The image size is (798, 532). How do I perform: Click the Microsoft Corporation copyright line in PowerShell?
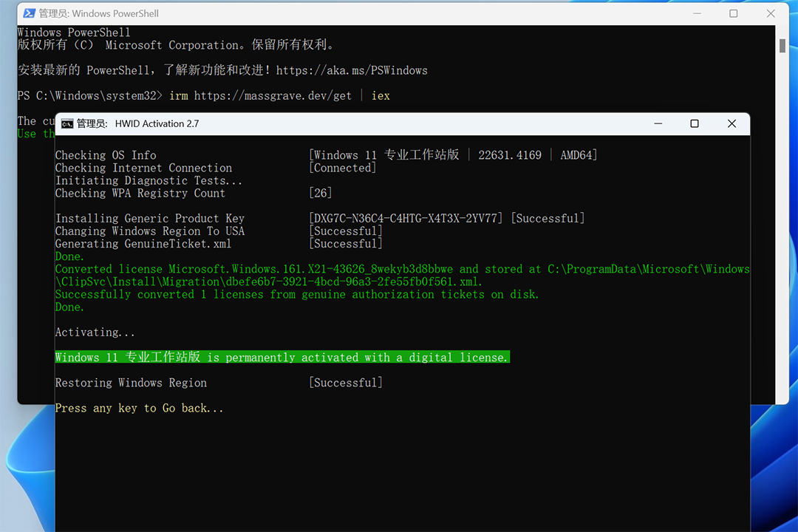click(x=176, y=45)
